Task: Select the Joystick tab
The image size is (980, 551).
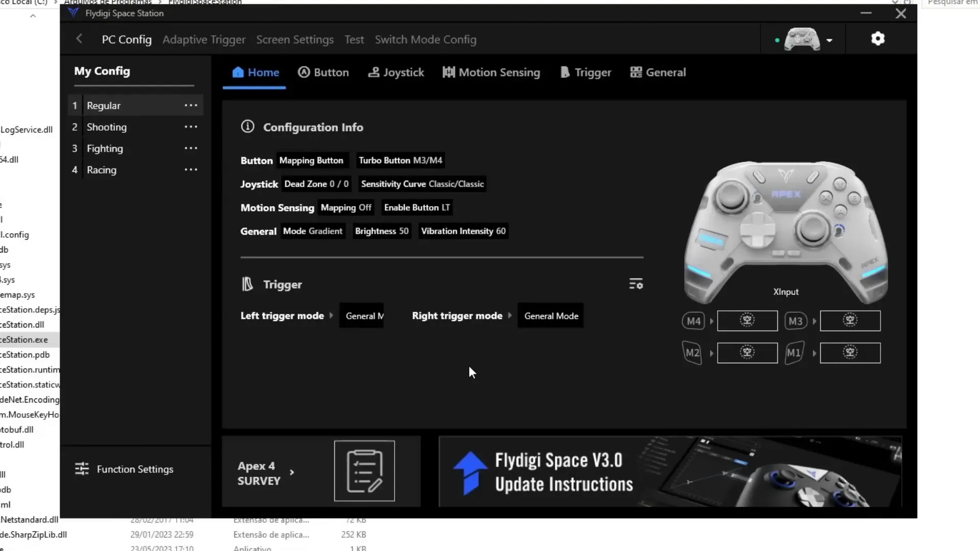Action: 396,72
